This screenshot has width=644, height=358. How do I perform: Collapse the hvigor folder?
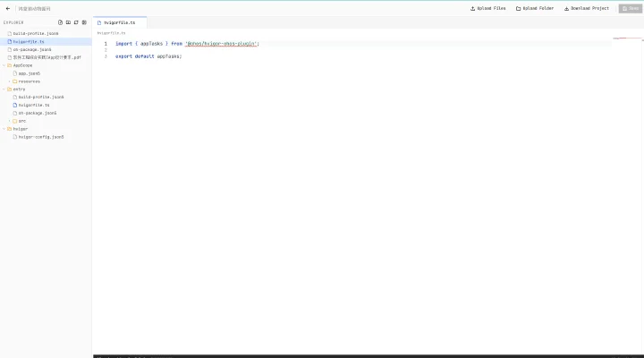(4, 129)
